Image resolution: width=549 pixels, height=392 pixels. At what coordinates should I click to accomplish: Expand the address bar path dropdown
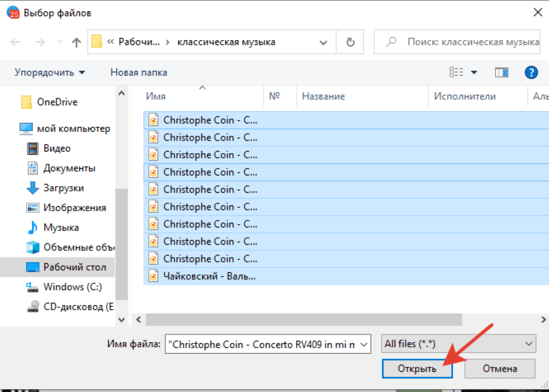[x=323, y=43]
